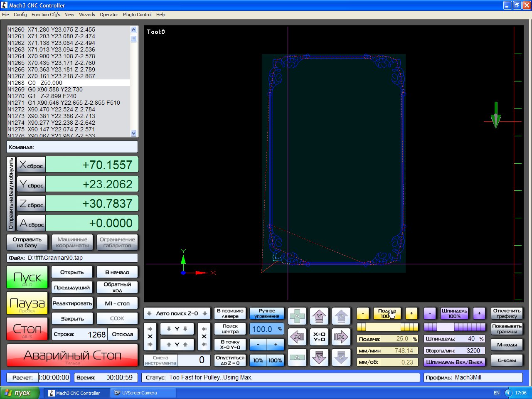Click the Отсюда run-from-here button
Image resolution: width=532 pixels, height=399 pixels.
[123, 334]
